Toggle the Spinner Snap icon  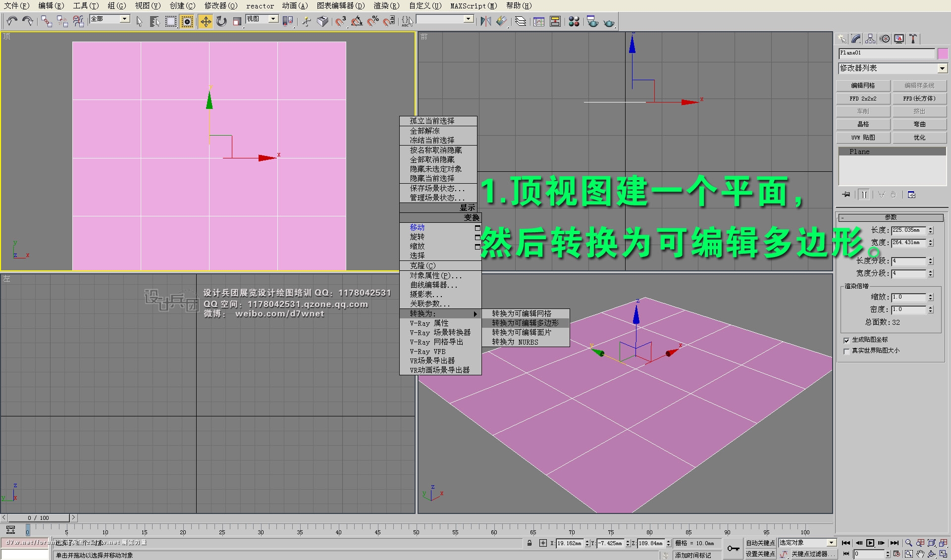pyautogui.click(x=389, y=21)
